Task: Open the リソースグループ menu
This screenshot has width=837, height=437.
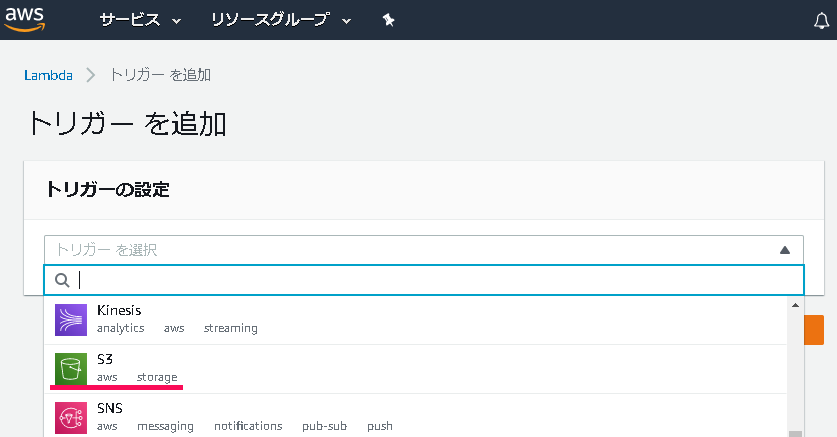Action: pyautogui.click(x=281, y=20)
